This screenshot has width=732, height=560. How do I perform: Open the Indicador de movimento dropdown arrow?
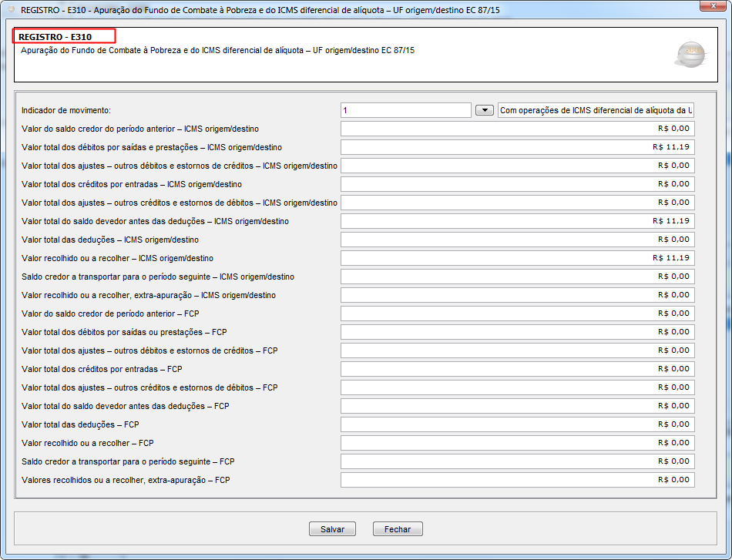tap(484, 110)
